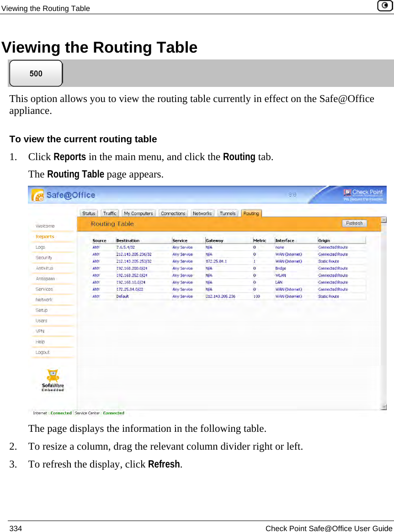This screenshot has height=532, width=394.
Task: Click the Safe@Office logo icon
Action: pos(37,195)
